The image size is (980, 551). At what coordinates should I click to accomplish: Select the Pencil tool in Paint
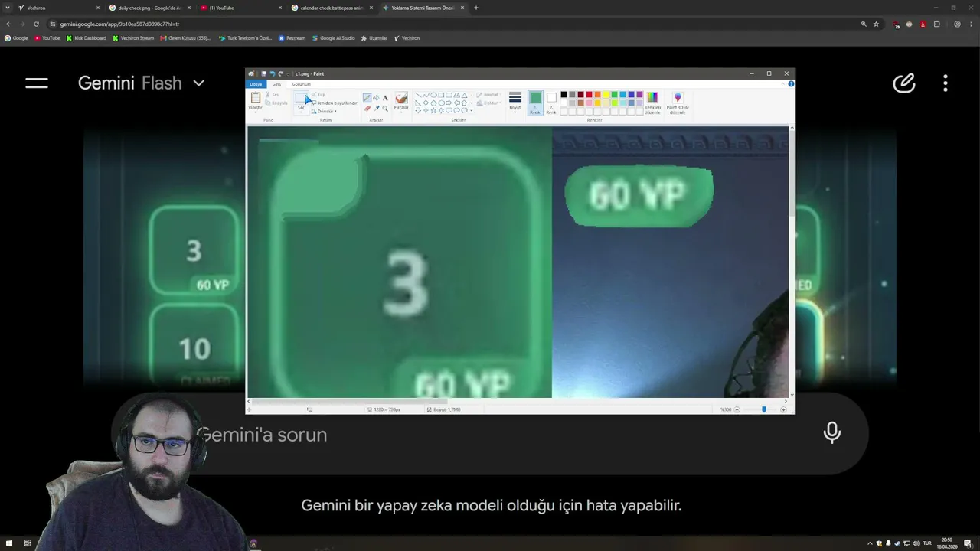coord(367,98)
